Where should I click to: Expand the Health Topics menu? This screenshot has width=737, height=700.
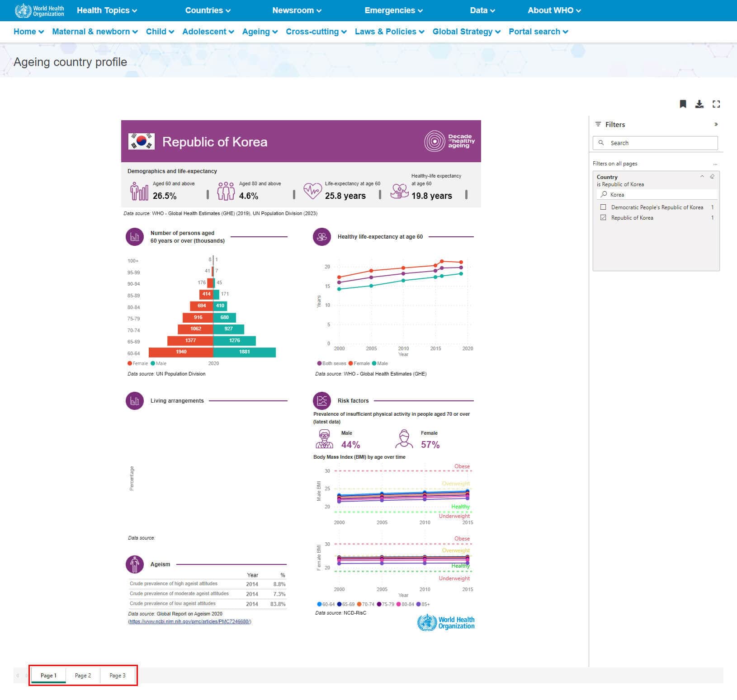pos(107,10)
